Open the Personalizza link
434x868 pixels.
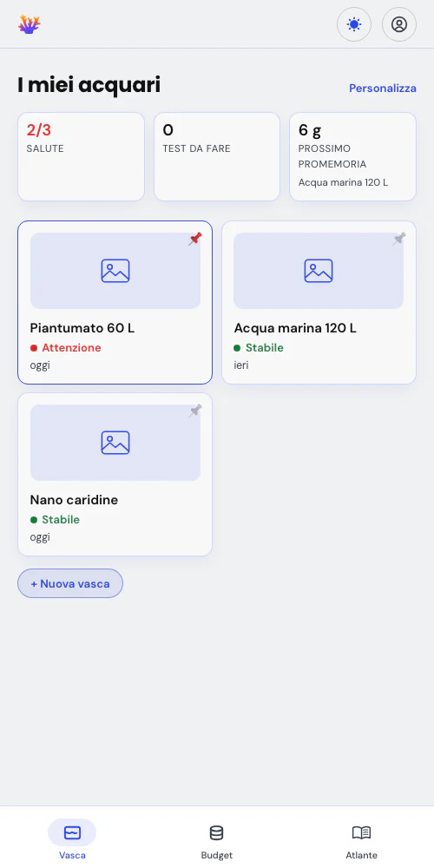(x=383, y=88)
